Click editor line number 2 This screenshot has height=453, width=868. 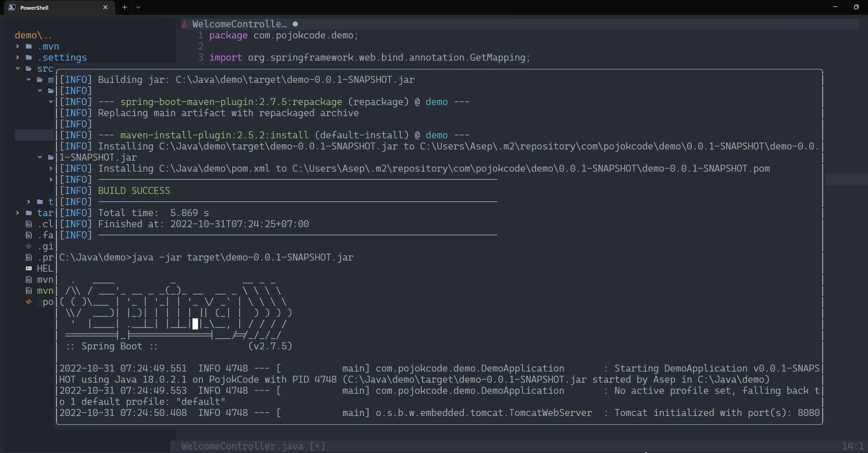(201, 46)
